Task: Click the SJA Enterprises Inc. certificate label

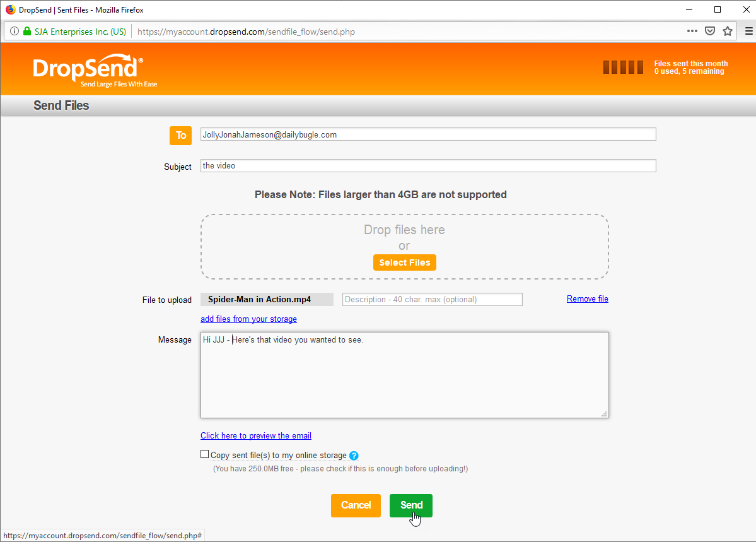Action: 80,32
